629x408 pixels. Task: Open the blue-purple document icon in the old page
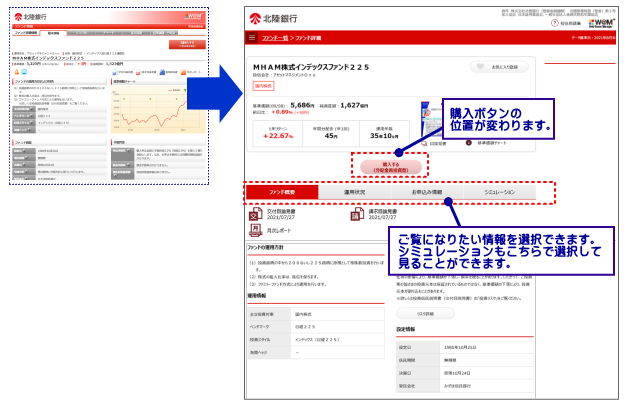click(x=114, y=72)
